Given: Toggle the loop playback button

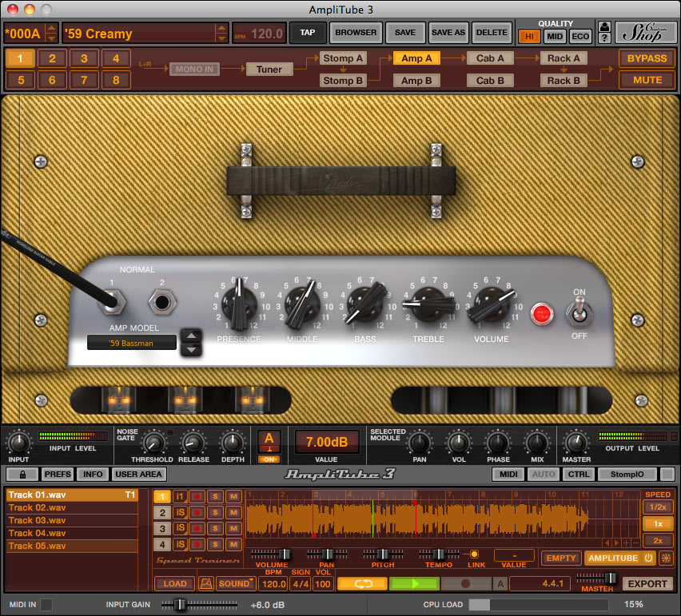Looking at the screenshot, I should (x=363, y=584).
